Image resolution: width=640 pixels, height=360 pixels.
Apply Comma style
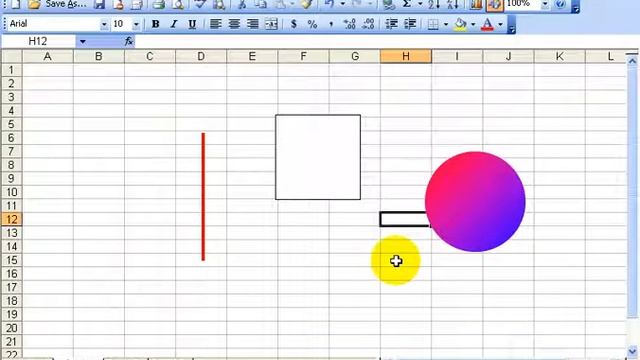tap(331, 24)
